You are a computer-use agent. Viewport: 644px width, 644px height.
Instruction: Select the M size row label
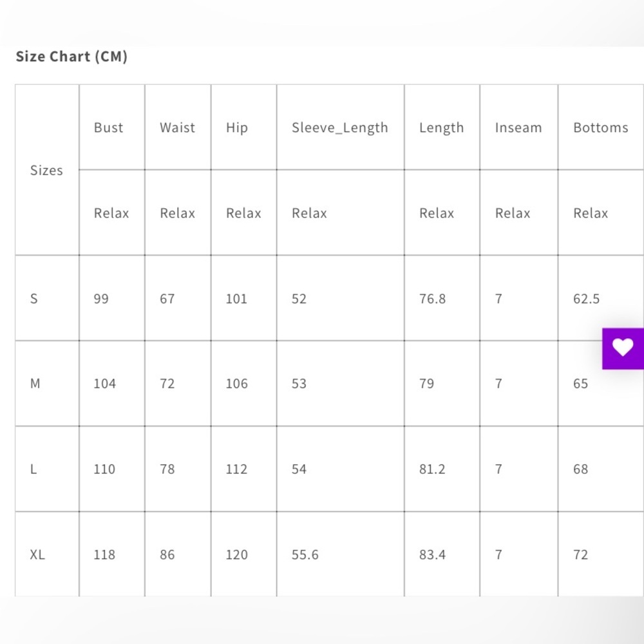pos(35,384)
